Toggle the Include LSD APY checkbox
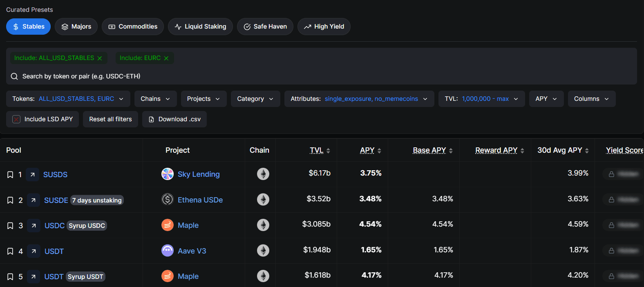 [16, 119]
